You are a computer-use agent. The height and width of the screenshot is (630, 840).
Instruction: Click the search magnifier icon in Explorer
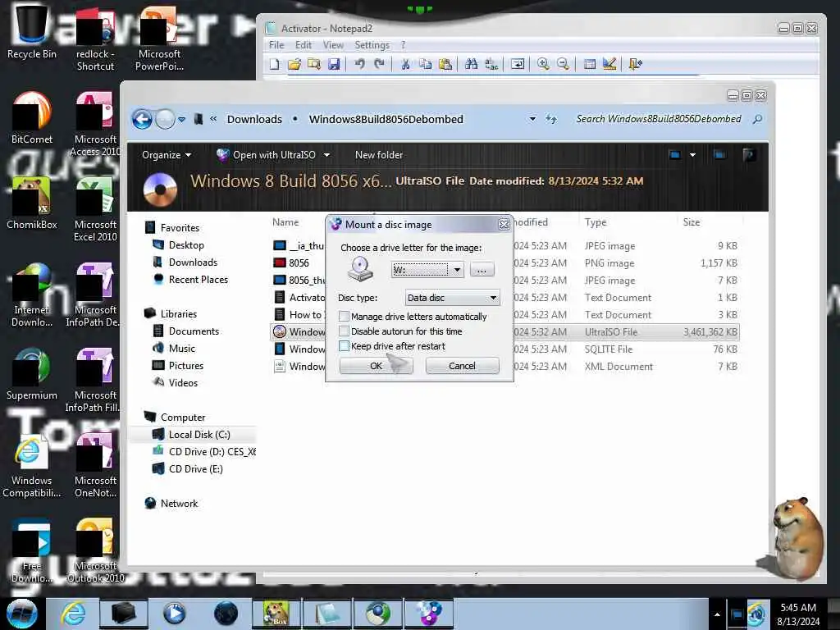tap(757, 119)
